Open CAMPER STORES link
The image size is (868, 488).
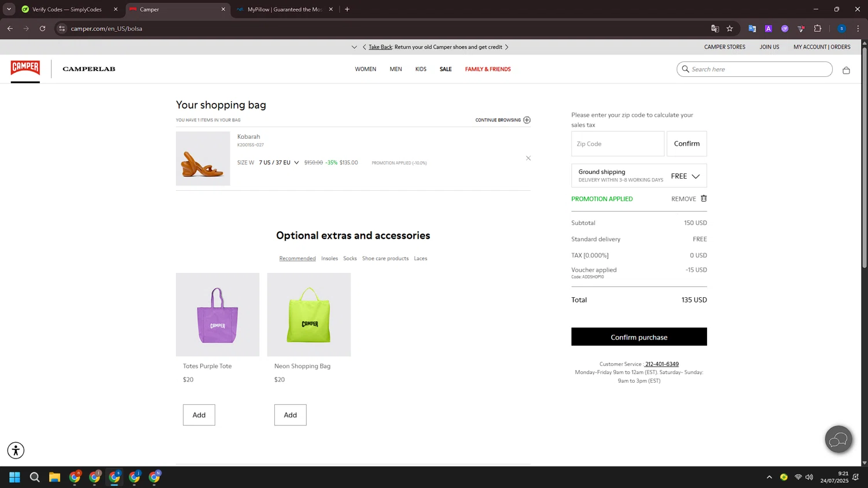tap(724, 47)
